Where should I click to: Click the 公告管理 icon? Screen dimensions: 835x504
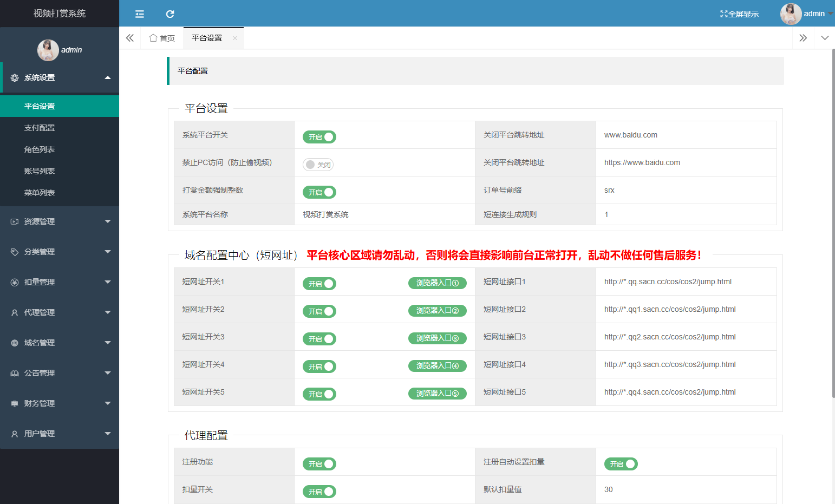(15, 373)
